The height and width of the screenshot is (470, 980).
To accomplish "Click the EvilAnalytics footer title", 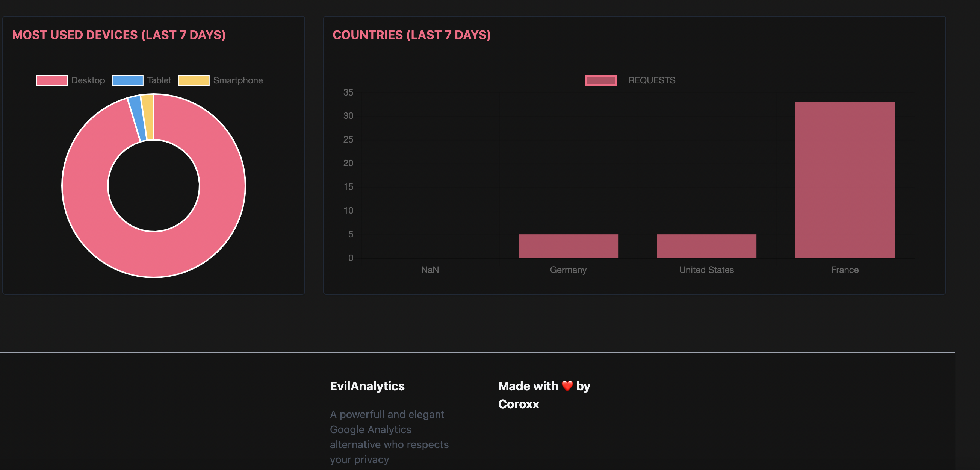I will pos(367,386).
